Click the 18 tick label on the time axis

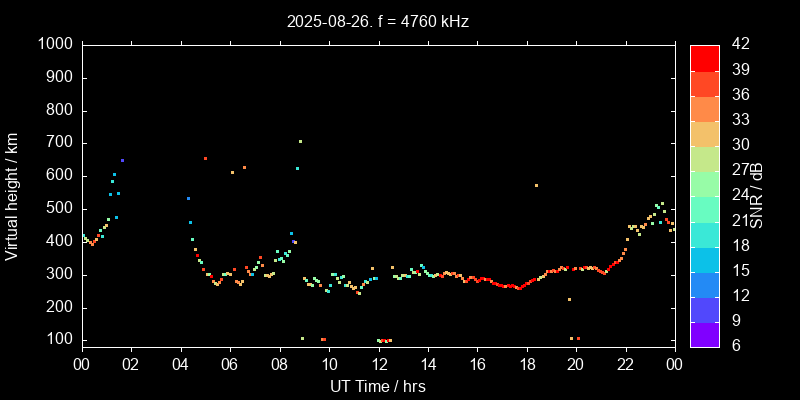click(526, 363)
